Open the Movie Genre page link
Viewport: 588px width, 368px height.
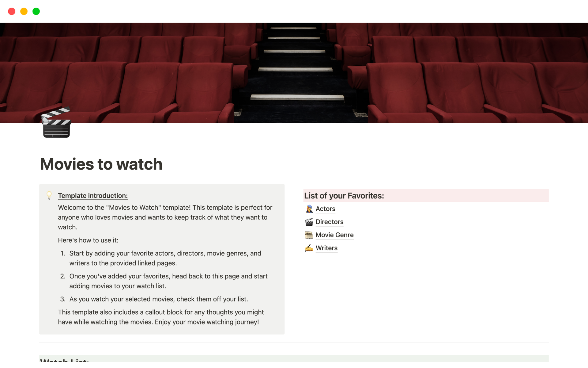click(x=334, y=235)
